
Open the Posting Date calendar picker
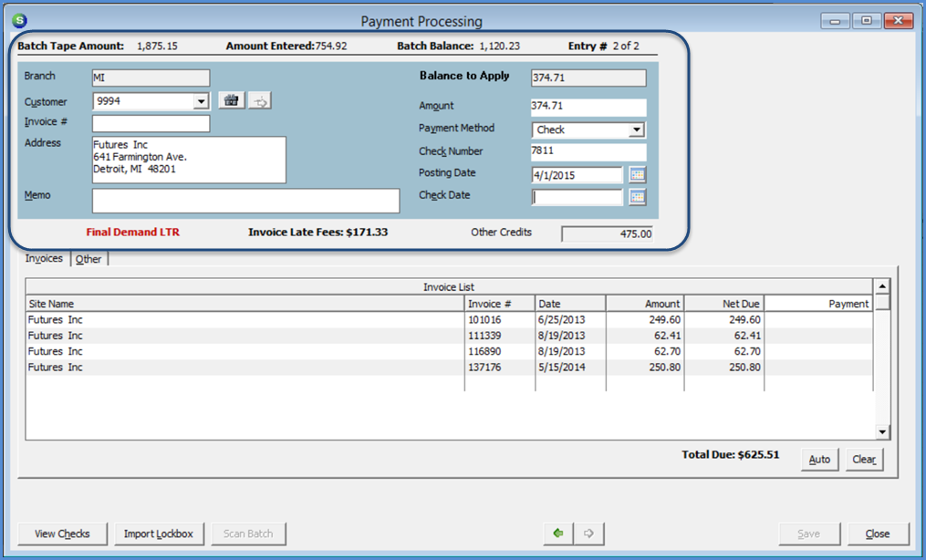[637, 174]
